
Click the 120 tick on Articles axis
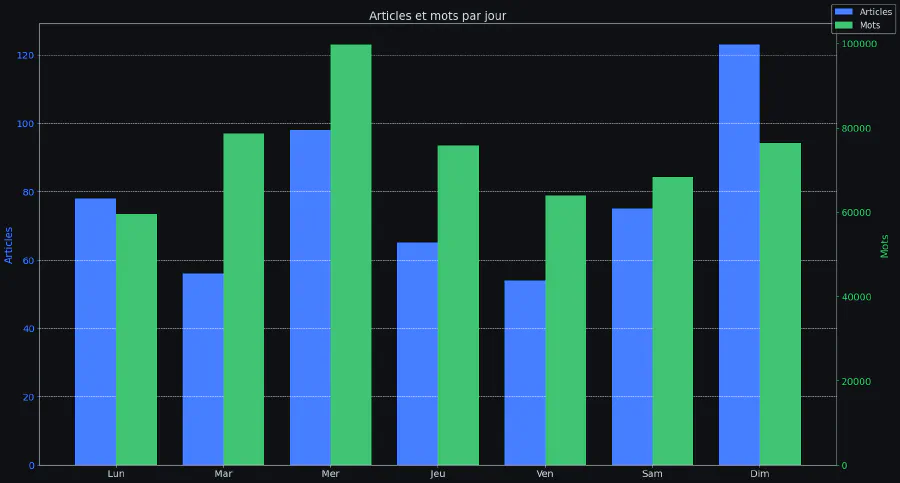coord(24,56)
